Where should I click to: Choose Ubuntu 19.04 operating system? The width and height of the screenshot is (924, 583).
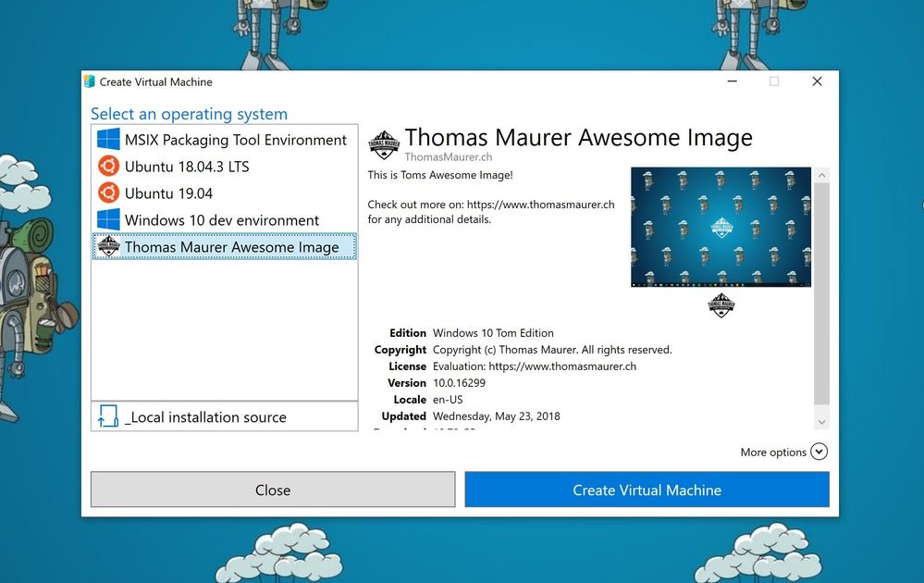(225, 193)
